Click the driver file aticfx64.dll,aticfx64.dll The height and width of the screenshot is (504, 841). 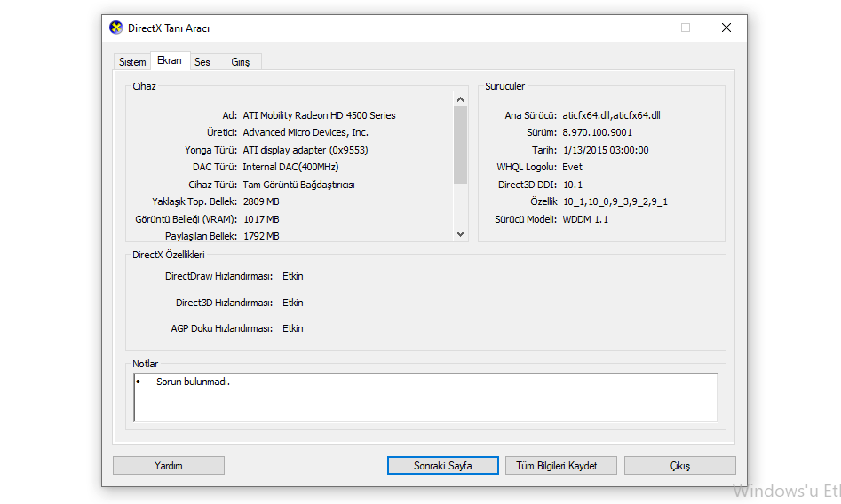(x=611, y=115)
